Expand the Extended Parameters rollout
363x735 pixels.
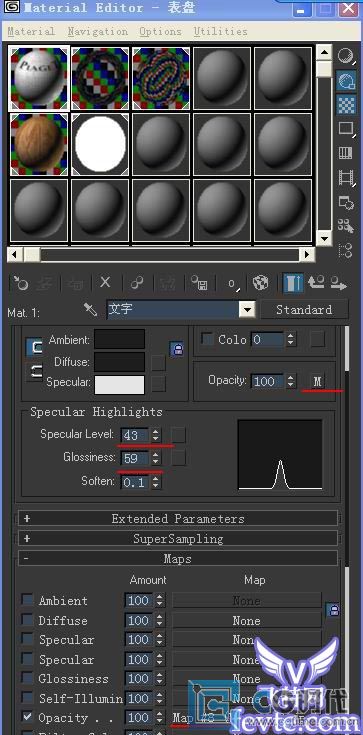178,518
